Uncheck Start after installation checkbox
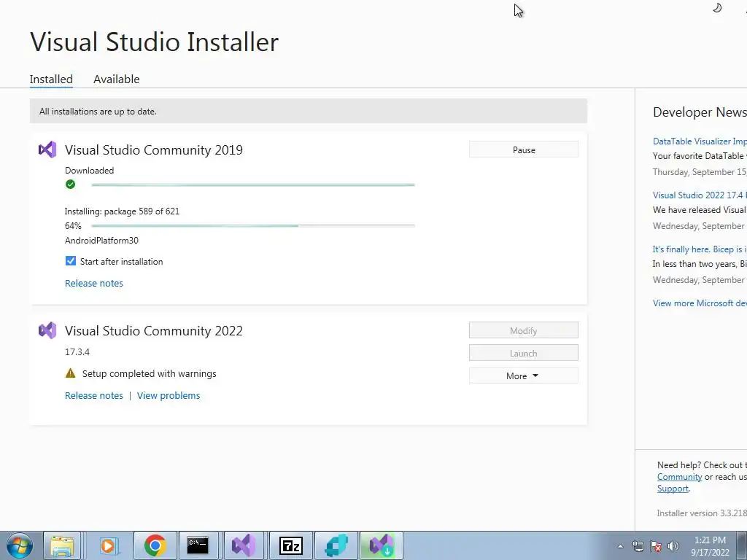The image size is (747, 560). (71, 261)
